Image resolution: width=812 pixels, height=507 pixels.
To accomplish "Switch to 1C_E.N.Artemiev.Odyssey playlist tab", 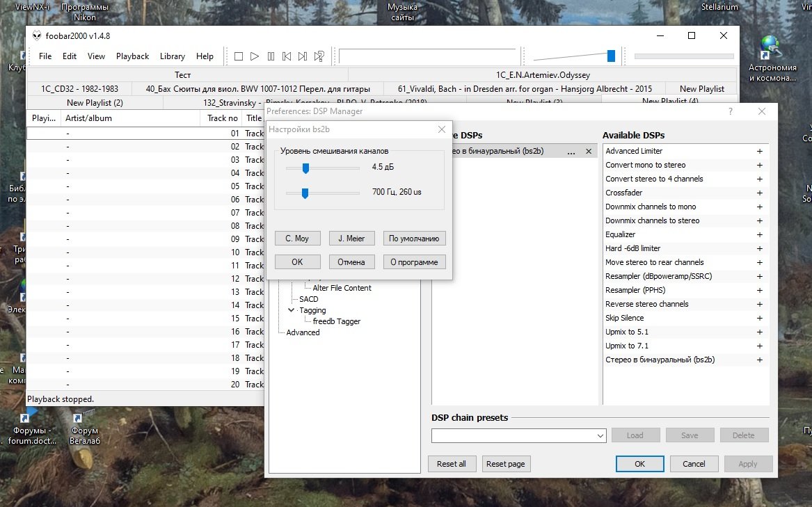I will pyautogui.click(x=543, y=75).
